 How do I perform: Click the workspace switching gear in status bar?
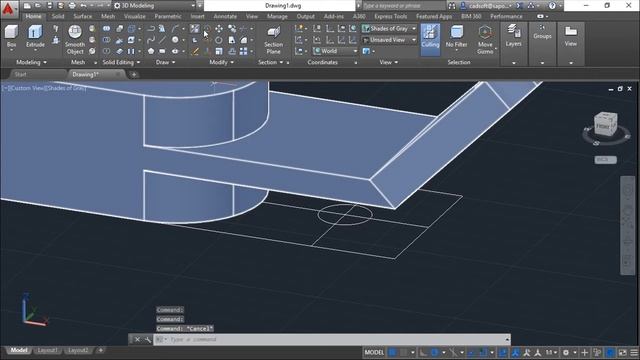point(566,352)
